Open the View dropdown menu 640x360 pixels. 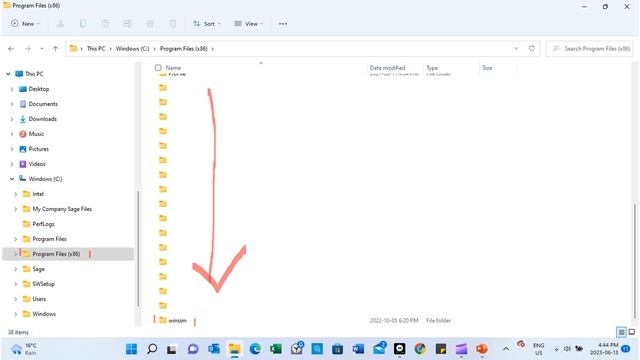pos(249,24)
